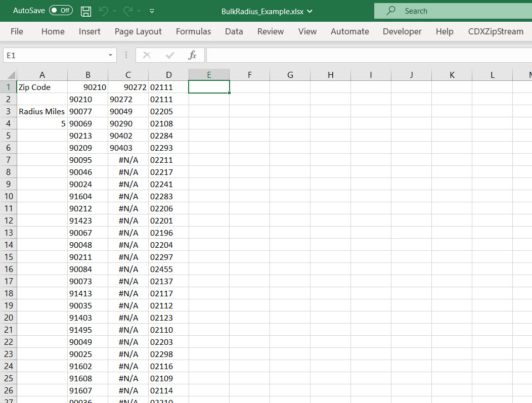The height and width of the screenshot is (403, 532).
Task: Click the Undo arrow icon
Action: (104, 11)
